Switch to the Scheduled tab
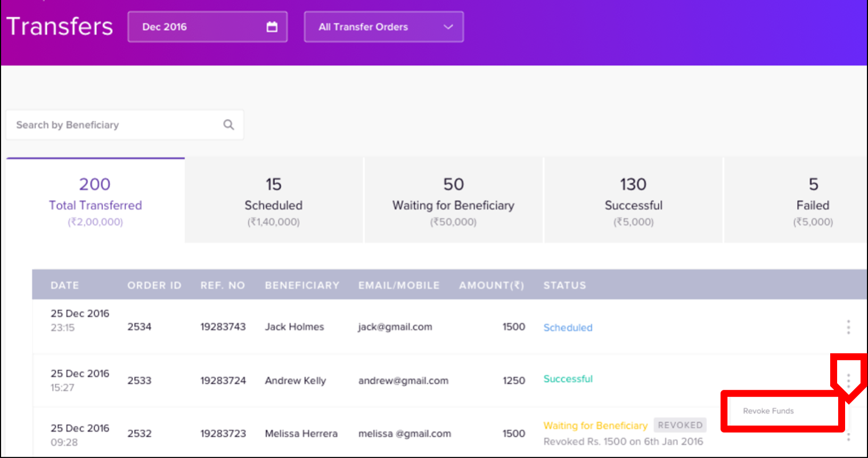This screenshot has height=458, width=868. point(274,200)
